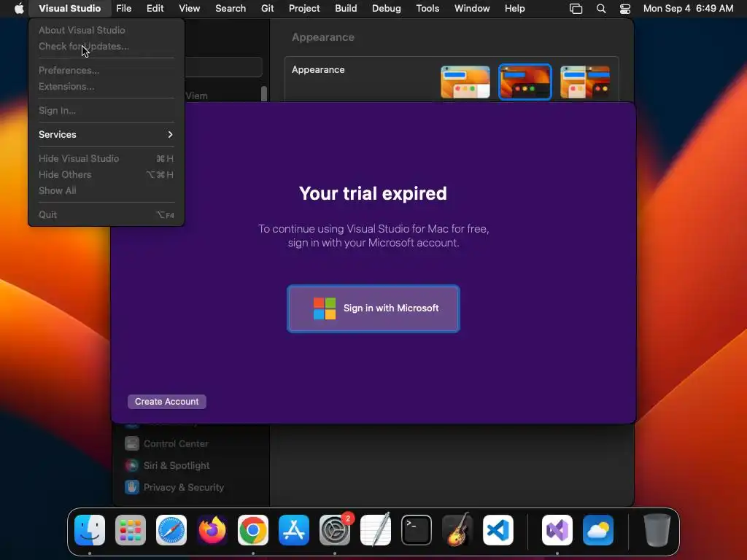Select the Dark appearance thumbnail
The width and height of the screenshot is (747, 560).
525,82
